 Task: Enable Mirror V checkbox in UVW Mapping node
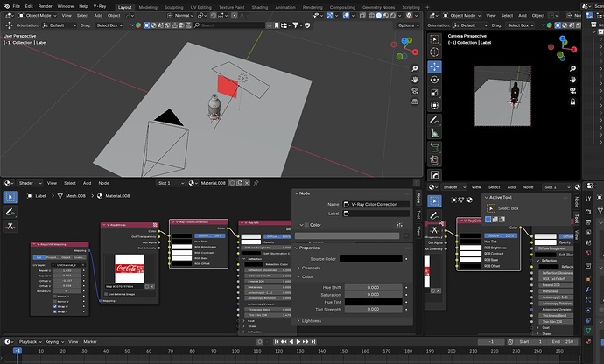click(x=55, y=301)
